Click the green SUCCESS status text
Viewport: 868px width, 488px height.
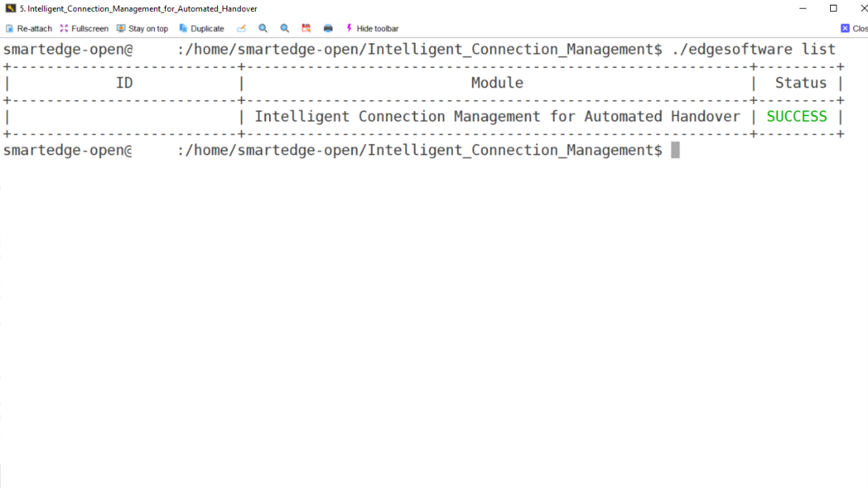tap(797, 117)
